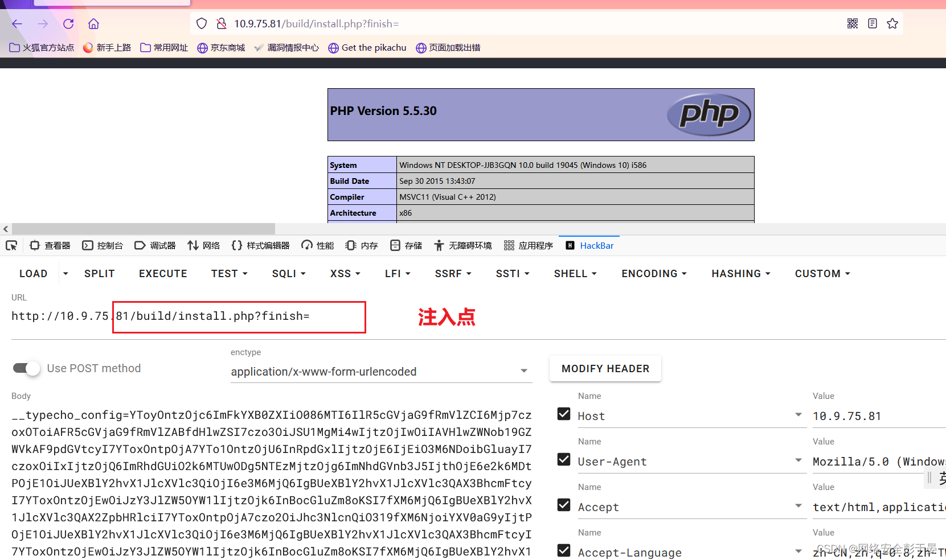Select the element picker icon in devtools
This screenshot has width=946, height=560.
click(11, 245)
